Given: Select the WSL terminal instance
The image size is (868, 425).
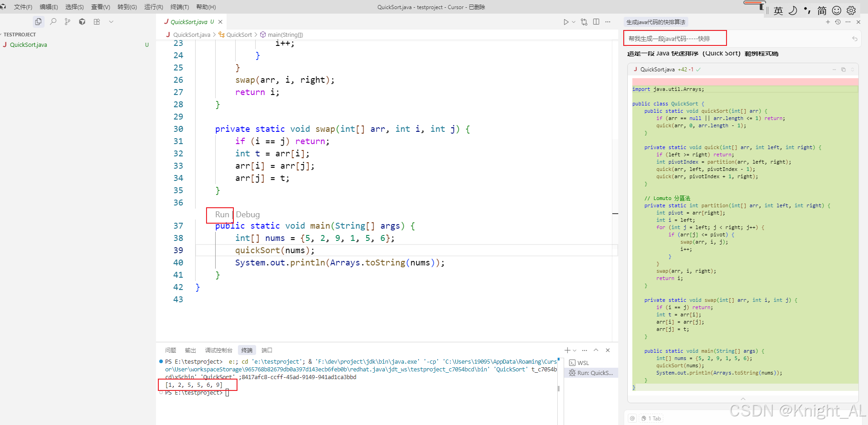Looking at the screenshot, I should (x=591, y=363).
